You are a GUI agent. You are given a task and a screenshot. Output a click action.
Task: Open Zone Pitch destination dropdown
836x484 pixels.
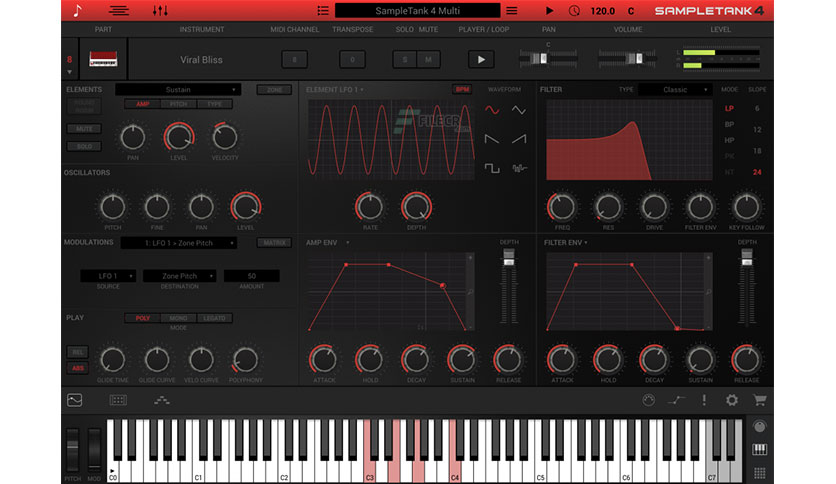(x=180, y=276)
